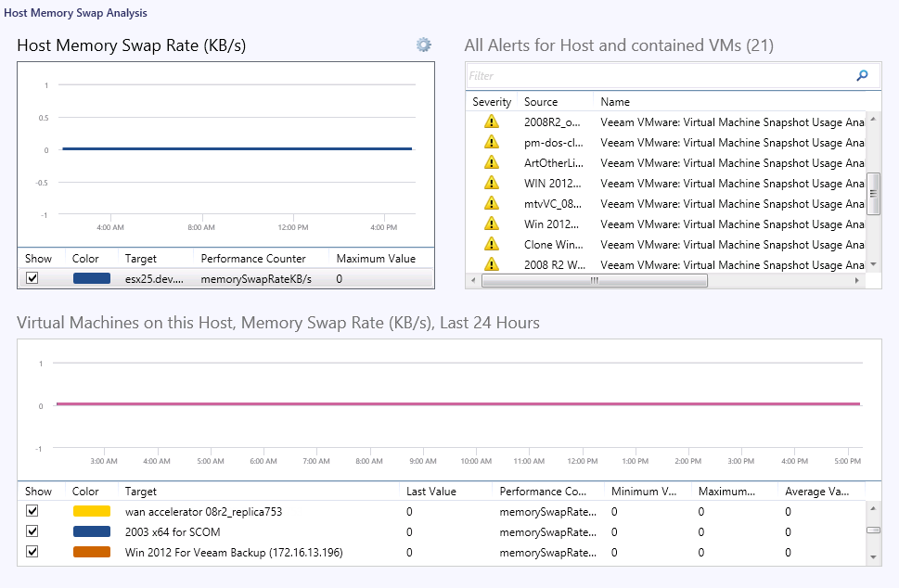Uncheck the esx25 host Show checkbox

pyautogui.click(x=33, y=278)
